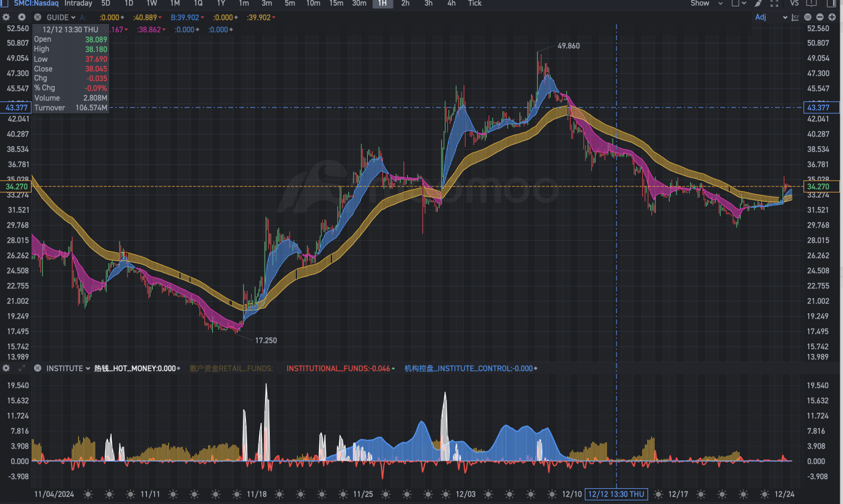
Task: Click the :40.889 orange guide value
Action: (x=145, y=17)
